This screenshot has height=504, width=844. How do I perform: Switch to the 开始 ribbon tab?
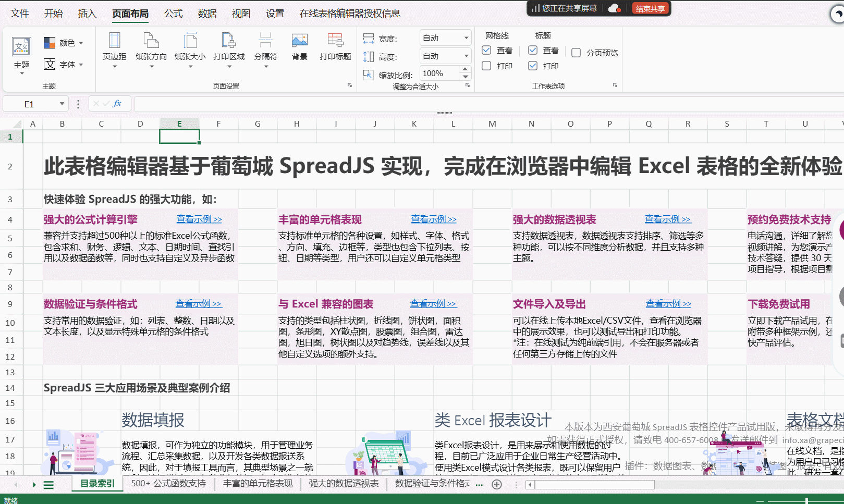pyautogui.click(x=54, y=14)
